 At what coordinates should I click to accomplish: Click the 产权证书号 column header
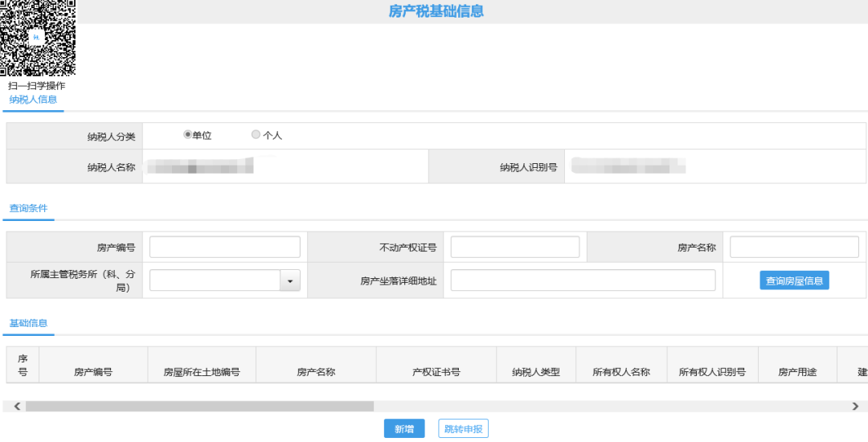[436, 372]
